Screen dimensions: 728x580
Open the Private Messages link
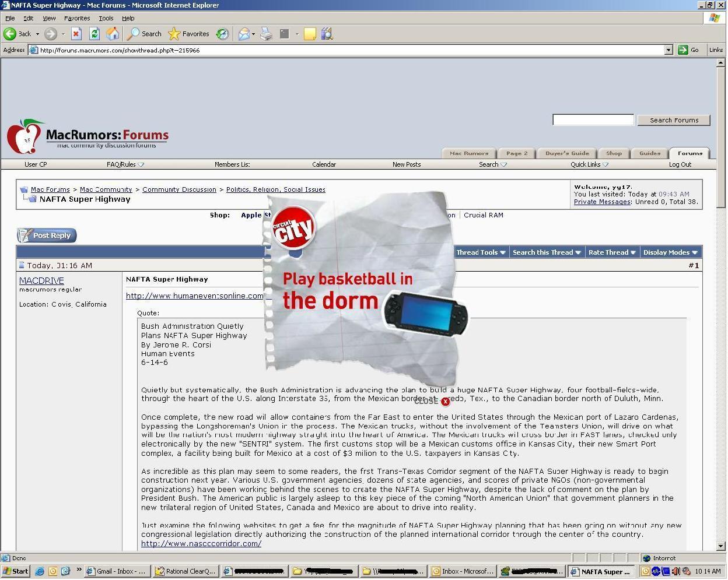[x=602, y=202]
